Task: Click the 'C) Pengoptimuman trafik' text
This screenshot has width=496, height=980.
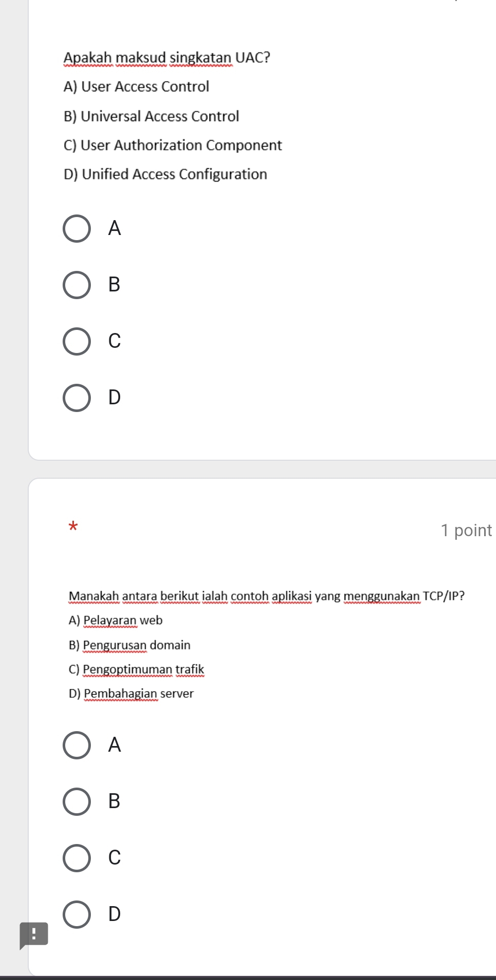Action: click(x=136, y=670)
